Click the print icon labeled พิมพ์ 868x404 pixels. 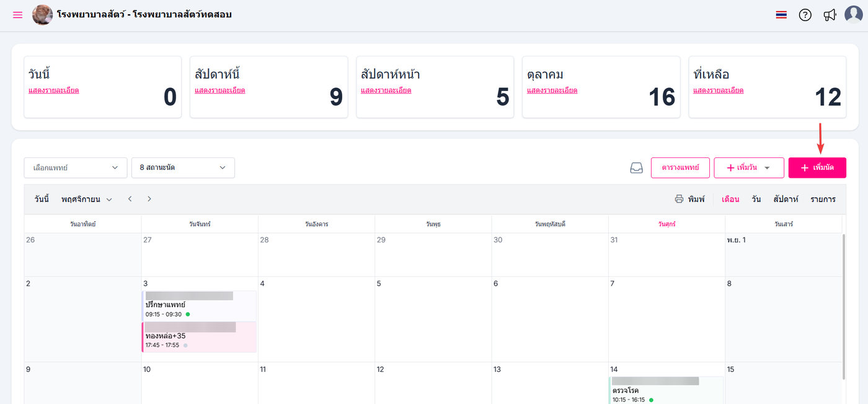pos(689,199)
